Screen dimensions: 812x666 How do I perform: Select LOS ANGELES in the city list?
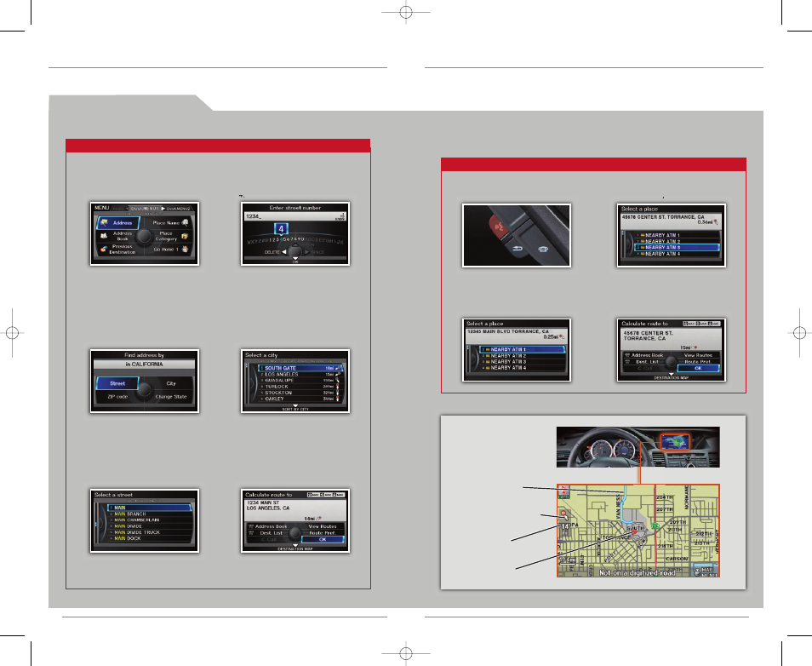click(x=300, y=374)
